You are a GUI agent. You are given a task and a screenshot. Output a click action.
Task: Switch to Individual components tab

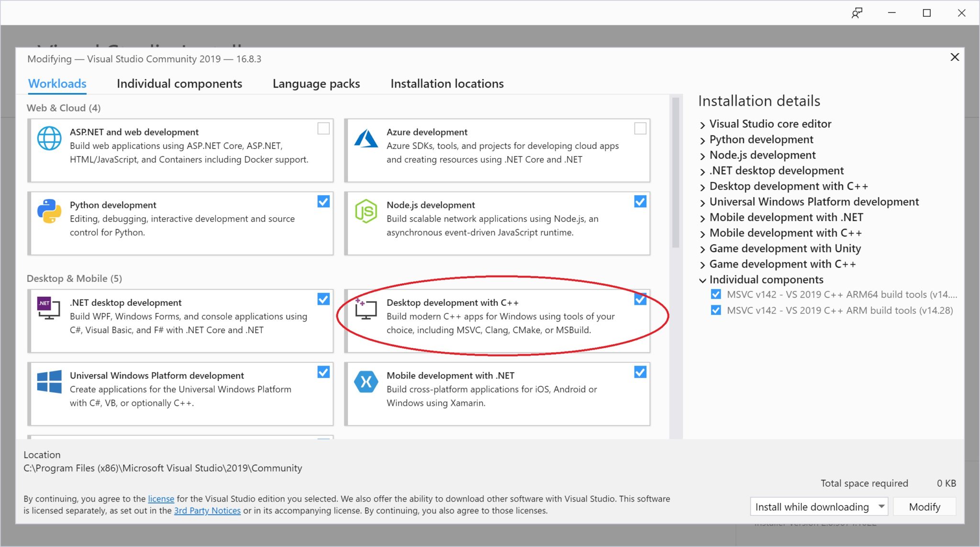click(179, 83)
